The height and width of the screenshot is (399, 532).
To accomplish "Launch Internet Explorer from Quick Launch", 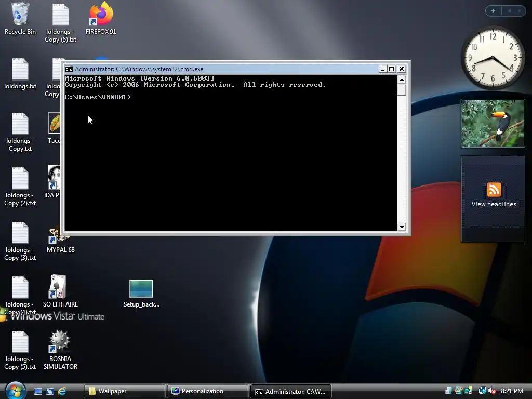I will pyautogui.click(x=62, y=391).
